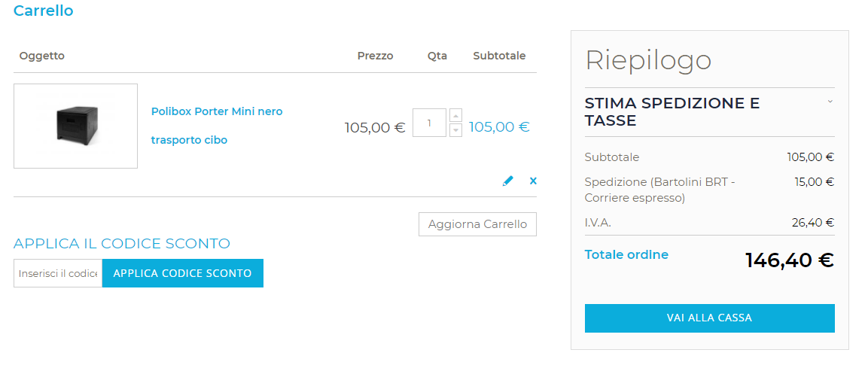Image resolution: width=868 pixels, height=368 pixels.
Task: Focus the quantity input box
Action: tap(429, 123)
